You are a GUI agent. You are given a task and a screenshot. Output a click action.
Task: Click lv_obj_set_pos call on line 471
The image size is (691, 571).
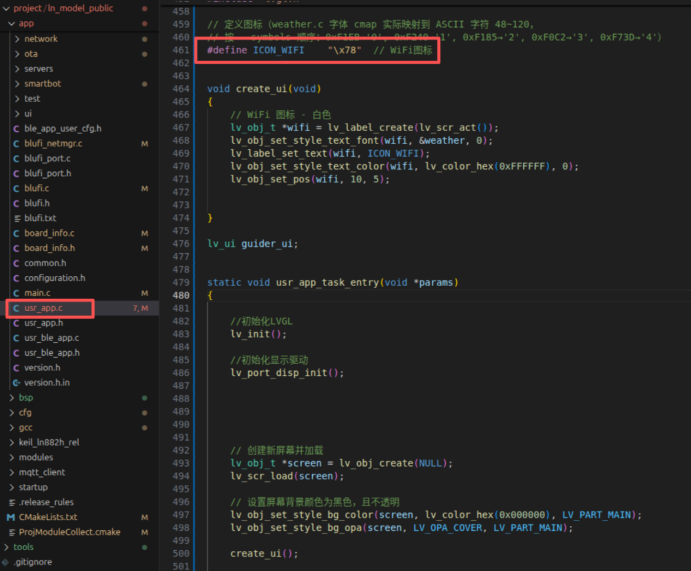click(270, 179)
